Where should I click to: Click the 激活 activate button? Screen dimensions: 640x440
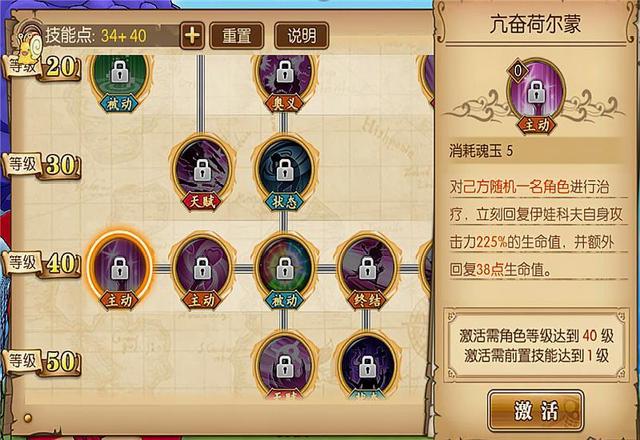point(536,410)
